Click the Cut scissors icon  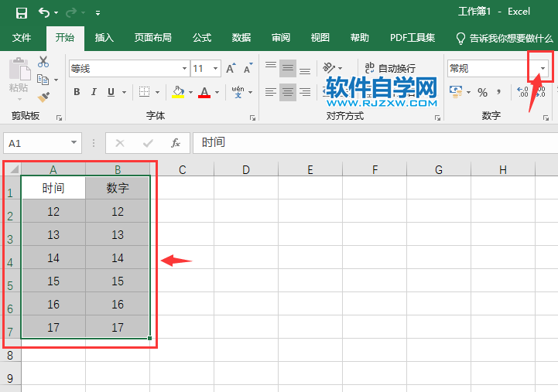pyautogui.click(x=43, y=62)
